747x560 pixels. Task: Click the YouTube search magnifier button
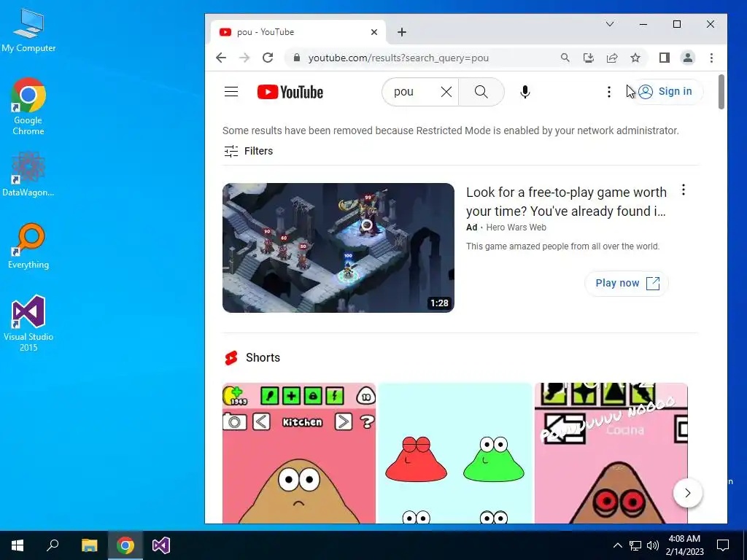[481, 92]
